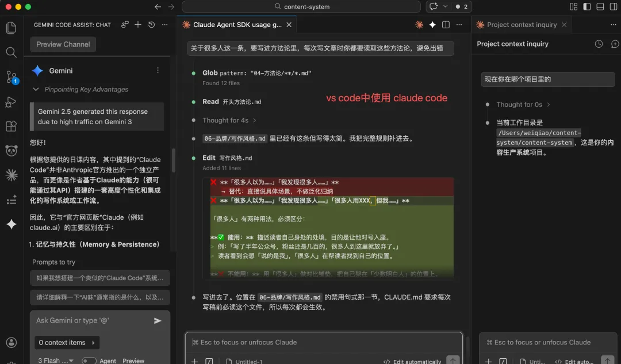The width and height of the screenshot is (621, 364).
Task: Open right editor group more actions
Action: pos(613,25)
